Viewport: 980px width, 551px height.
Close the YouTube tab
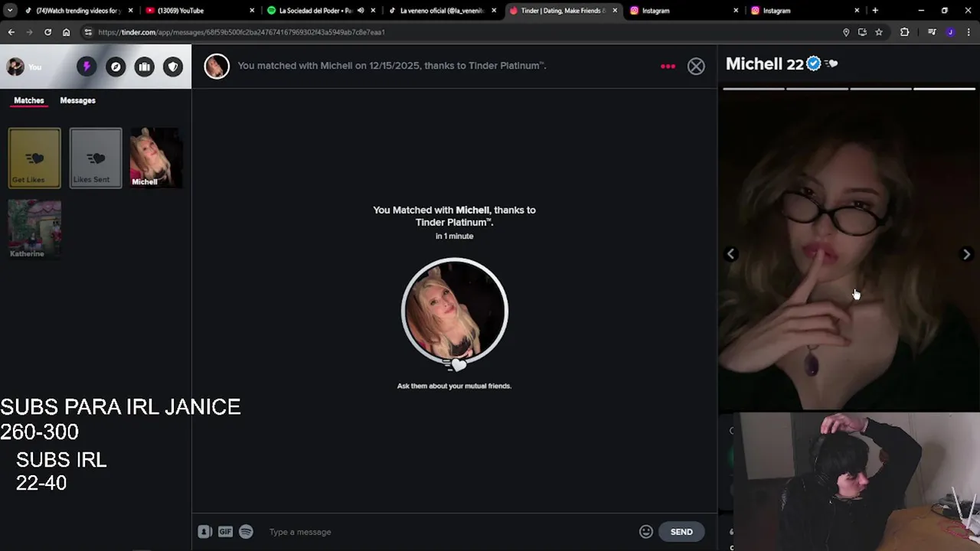coord(252,11)
